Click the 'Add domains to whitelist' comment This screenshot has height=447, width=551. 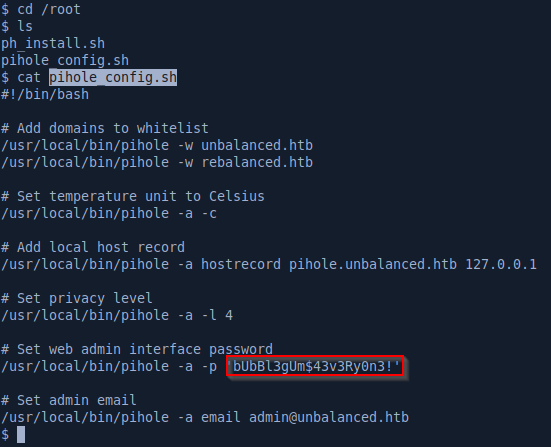coord(105,128)
